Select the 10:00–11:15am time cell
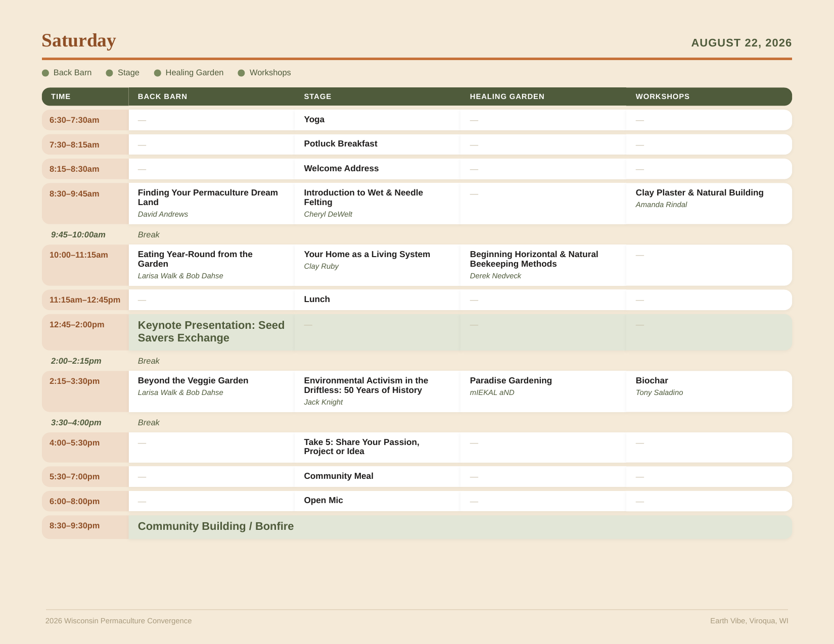Screen dimensions: 834x644 point(85,265)
